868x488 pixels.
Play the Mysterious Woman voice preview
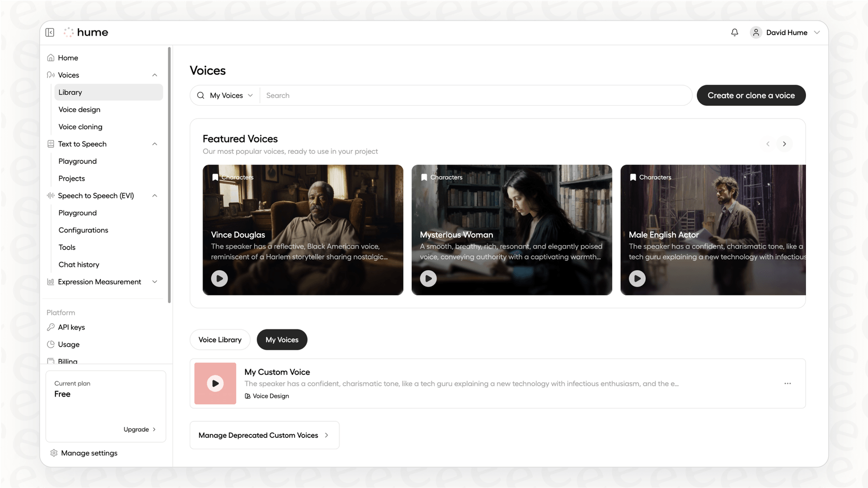point(428,278)
